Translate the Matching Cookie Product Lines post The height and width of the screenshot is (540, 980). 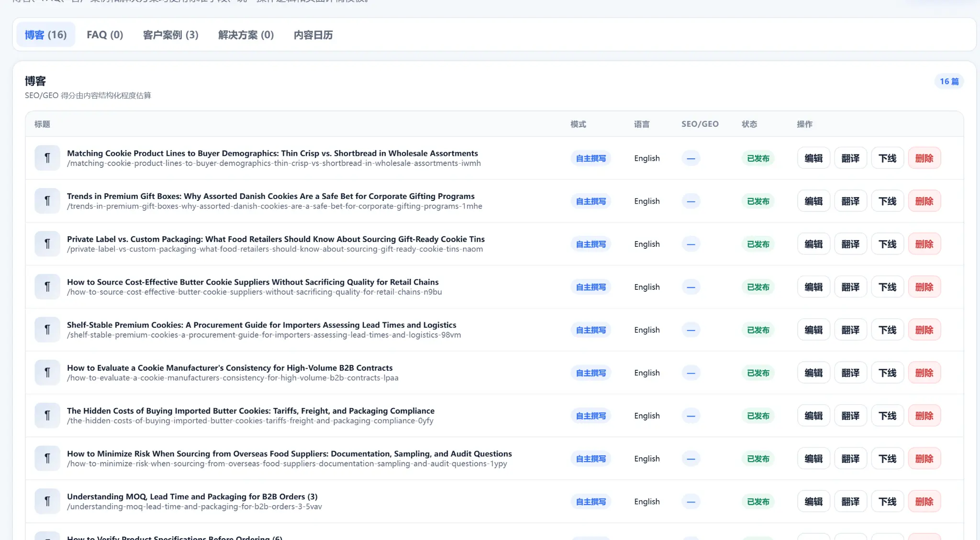850,158
